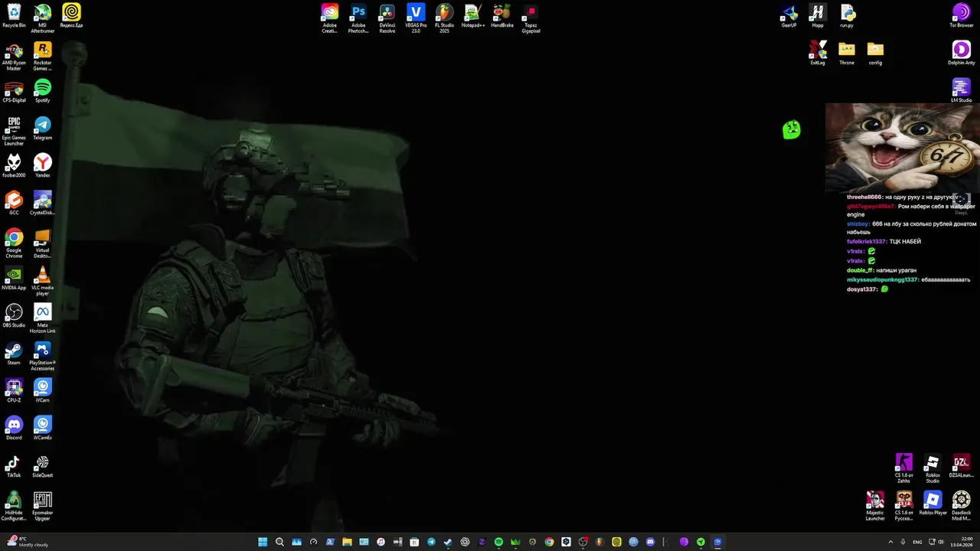
Task: Open taskbar Search
Action: click(x=279, y=542)
